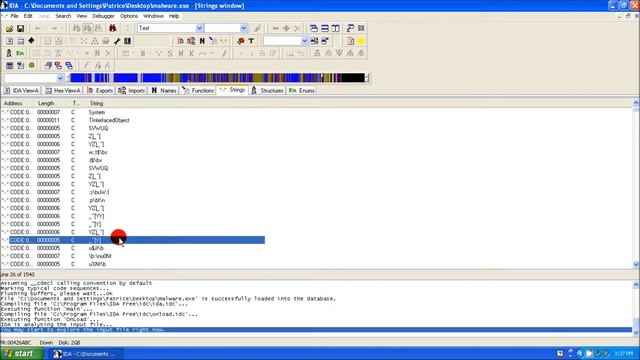The width and height of the screenshot is (640, 360).
Task: Click the blue T icon in toolbar
Action: coord(251,41)
